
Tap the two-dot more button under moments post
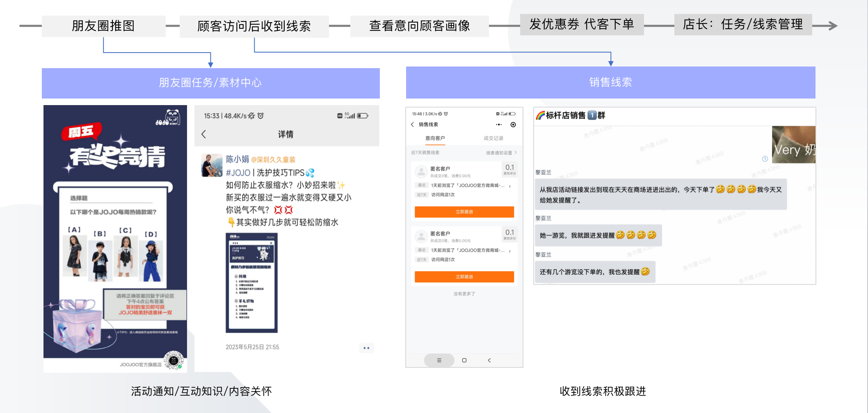tap(366, 348)
